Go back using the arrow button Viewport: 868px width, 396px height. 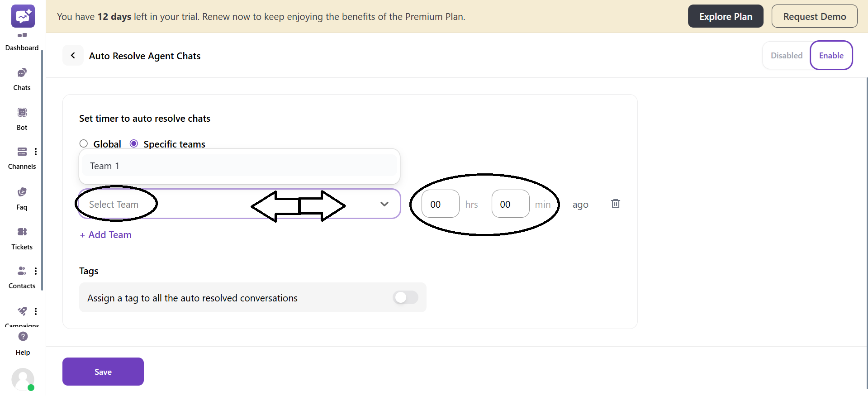[73, 56]
